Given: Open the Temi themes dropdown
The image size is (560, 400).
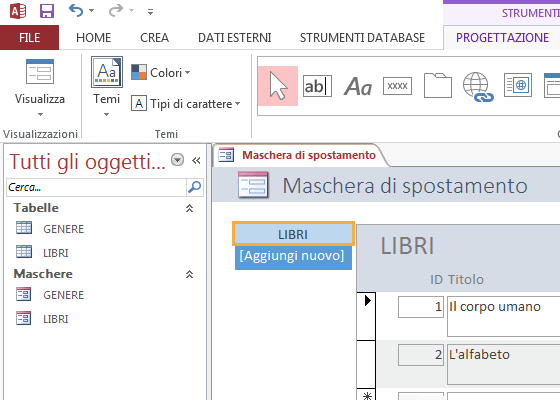Looking at the screenshot, I should coord(106,88).
